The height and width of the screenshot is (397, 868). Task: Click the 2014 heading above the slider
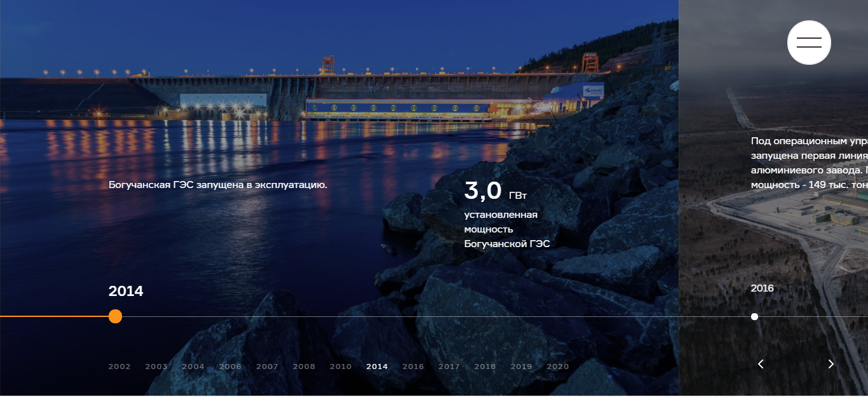(126, 291)
